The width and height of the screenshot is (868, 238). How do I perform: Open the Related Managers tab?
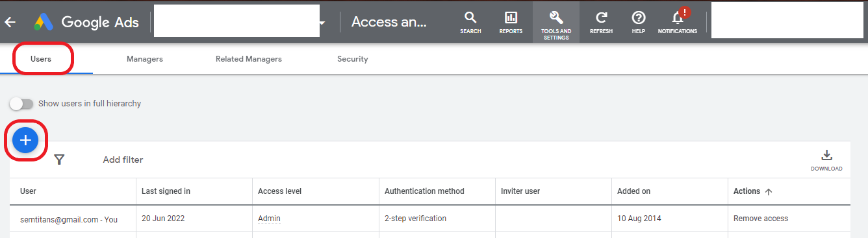tap(249, 59)
